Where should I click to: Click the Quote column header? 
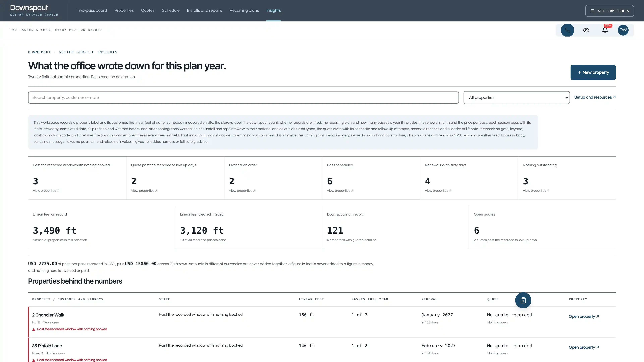pos(493,299)
